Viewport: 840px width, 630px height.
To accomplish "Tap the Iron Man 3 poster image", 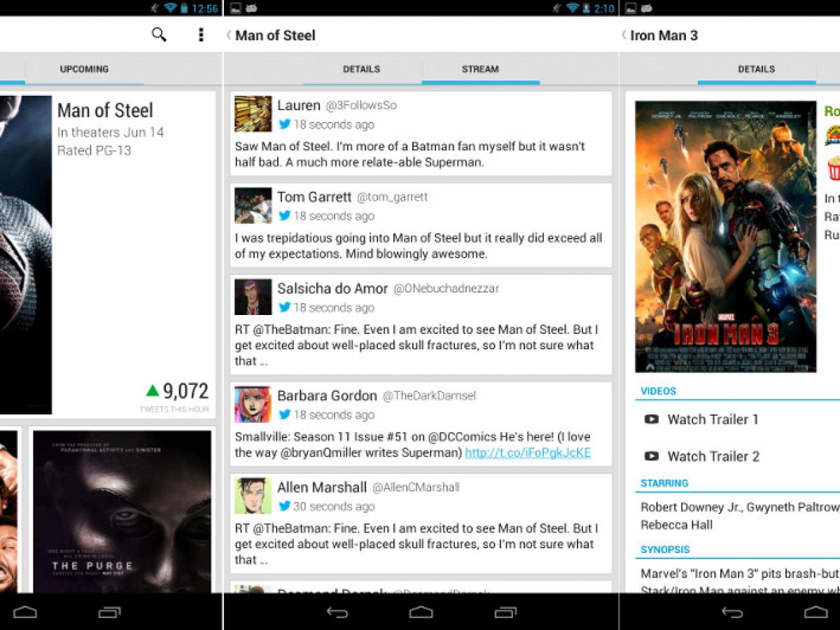I will [725, 237].
